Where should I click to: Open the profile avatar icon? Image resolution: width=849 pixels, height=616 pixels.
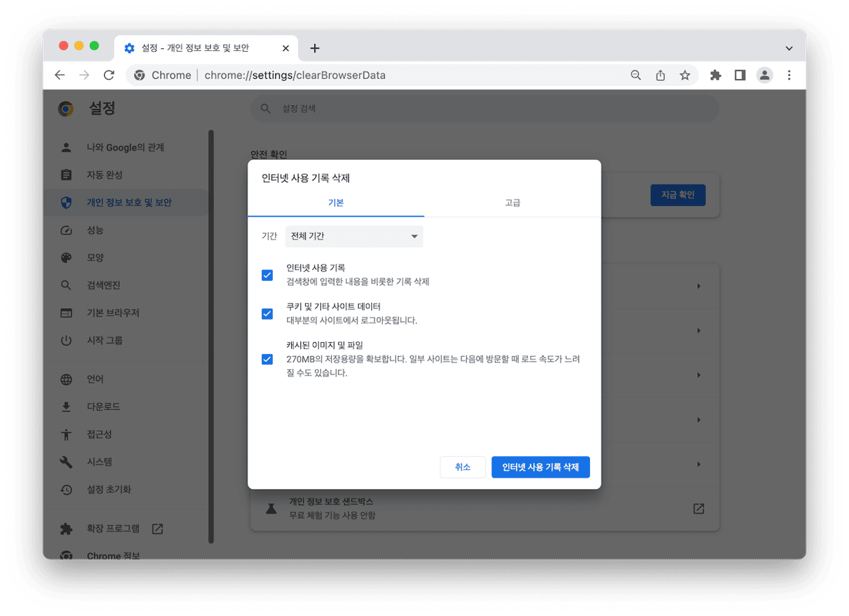click(765, 75)
